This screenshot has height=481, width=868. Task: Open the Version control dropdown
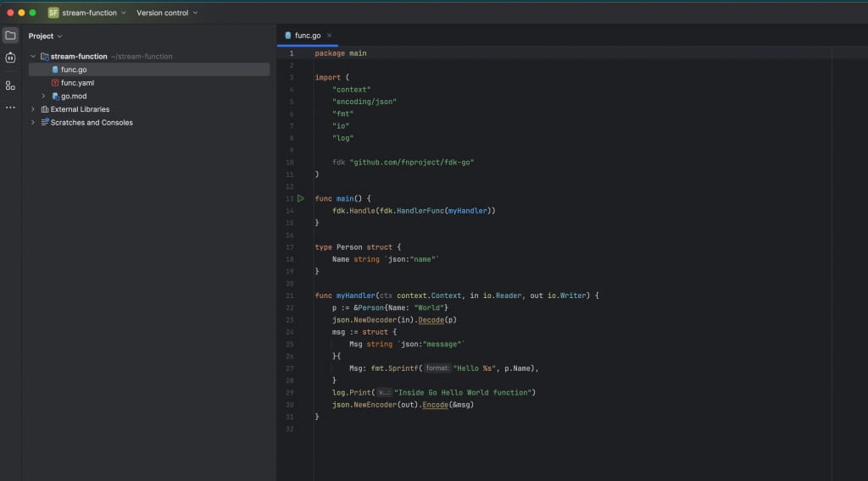point(167,13)
